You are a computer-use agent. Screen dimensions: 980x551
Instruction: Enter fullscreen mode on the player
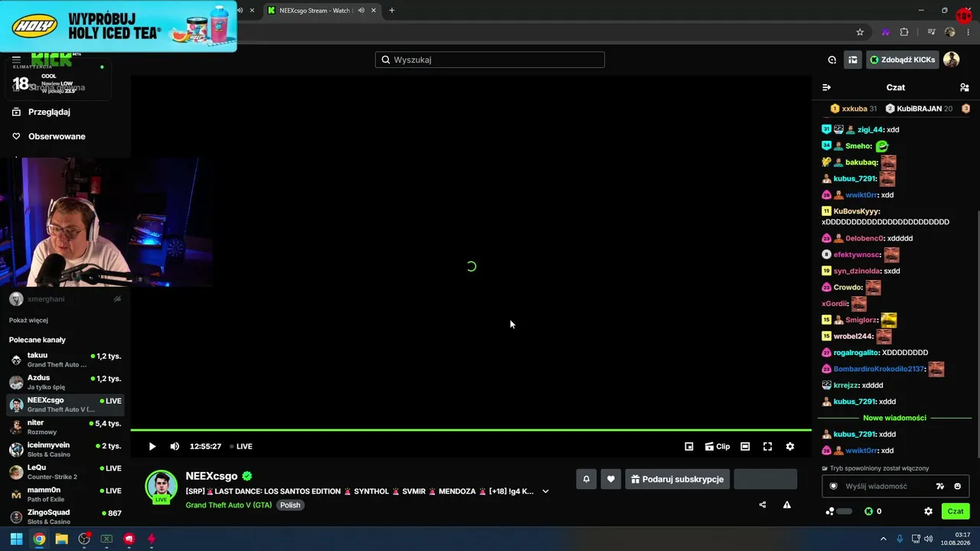[767, 446]
